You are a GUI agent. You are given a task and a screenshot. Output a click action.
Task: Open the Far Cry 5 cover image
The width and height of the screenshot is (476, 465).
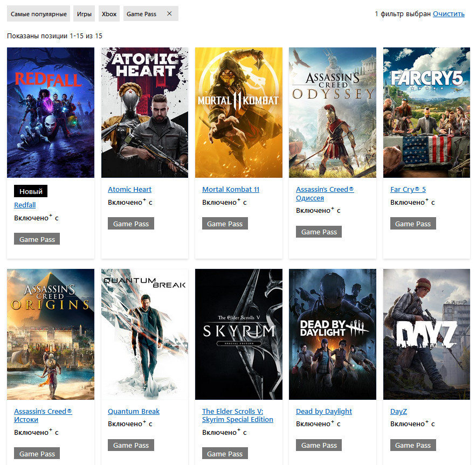pyautogui.click(x=426, y=113)
